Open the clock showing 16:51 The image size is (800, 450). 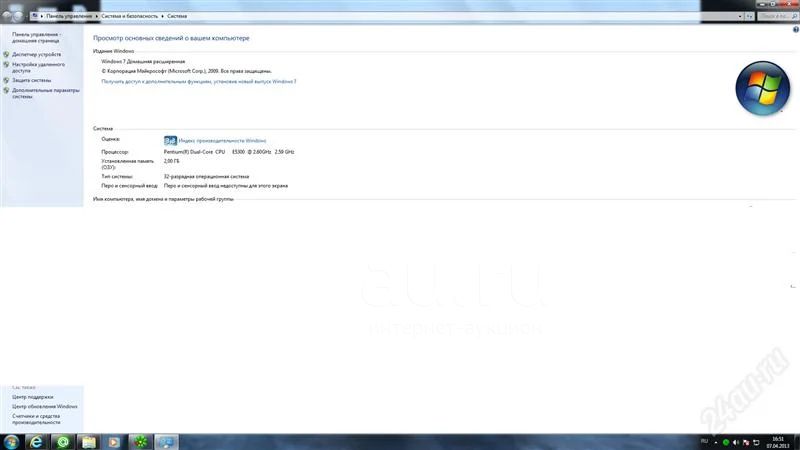[778, 442]
